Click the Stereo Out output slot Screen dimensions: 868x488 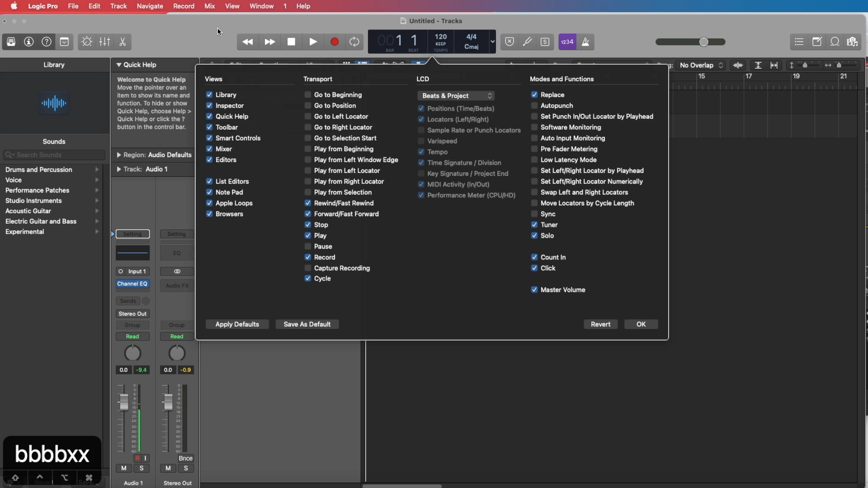[x=132, y=314]
